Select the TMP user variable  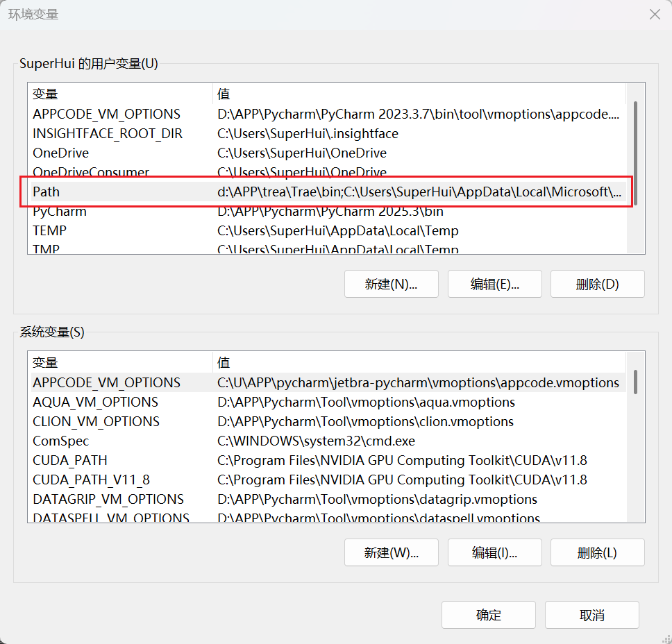[329, 248]
